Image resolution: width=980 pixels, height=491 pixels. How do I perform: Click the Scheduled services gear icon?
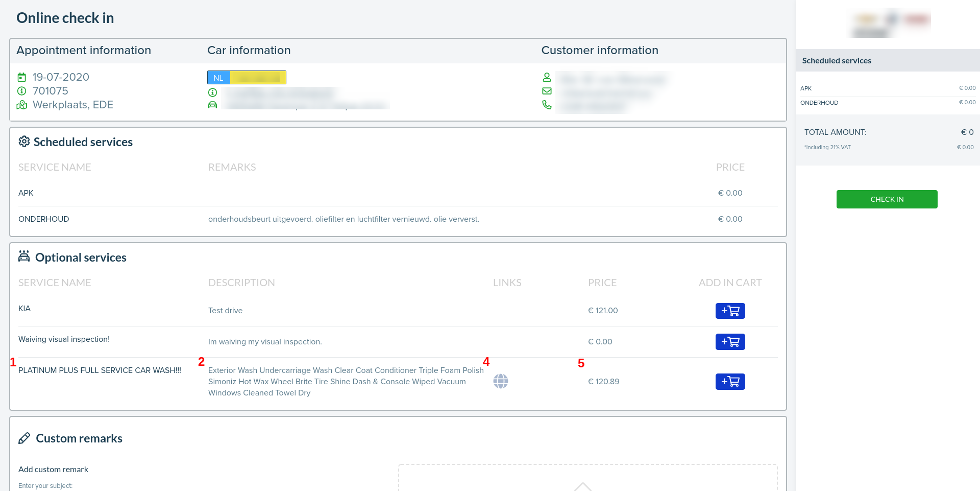tap(24, 142)
